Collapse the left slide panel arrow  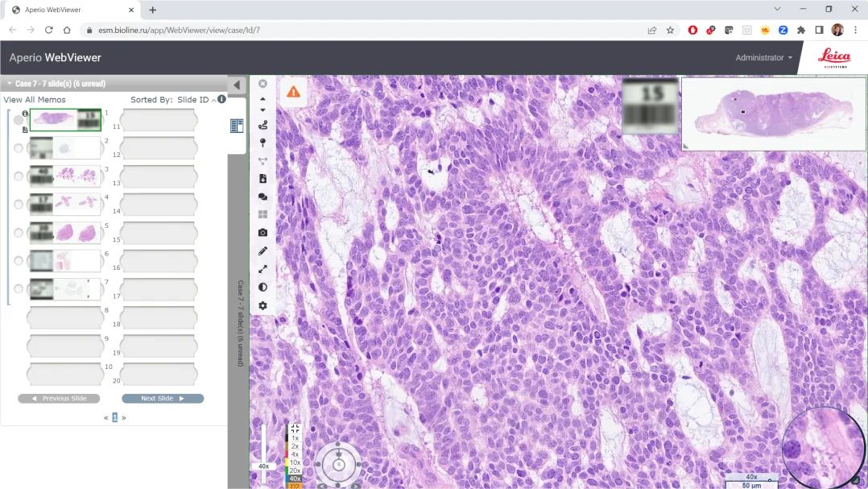click(237, 85)
